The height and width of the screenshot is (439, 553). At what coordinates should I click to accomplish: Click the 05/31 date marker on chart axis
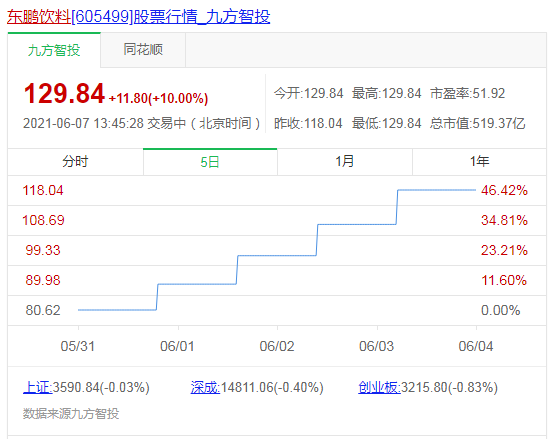78,346
